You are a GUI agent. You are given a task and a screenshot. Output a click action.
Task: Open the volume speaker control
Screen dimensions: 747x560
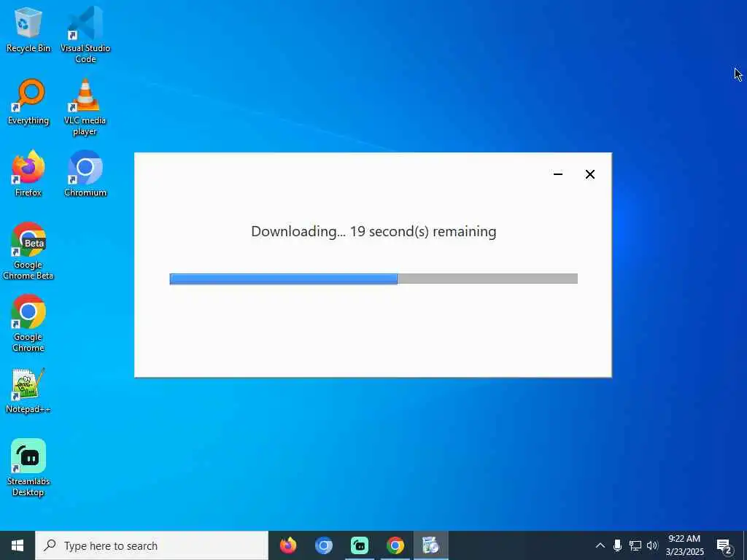652,545
